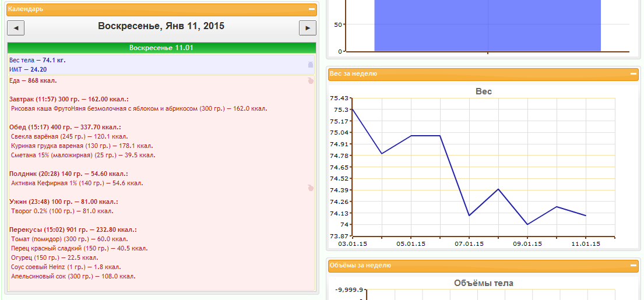Image resolution: width=644 pixels, height=300 pixels.
Task: Click the Объёмы тела chart title
Action: pyautogui.click(x=484, y=283)
